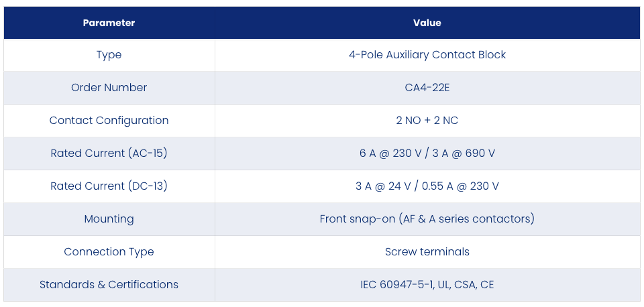The image size is (644, 307).
Task: Click the Rated Current (DC-13) label
Action: click(x=109, y=186)
